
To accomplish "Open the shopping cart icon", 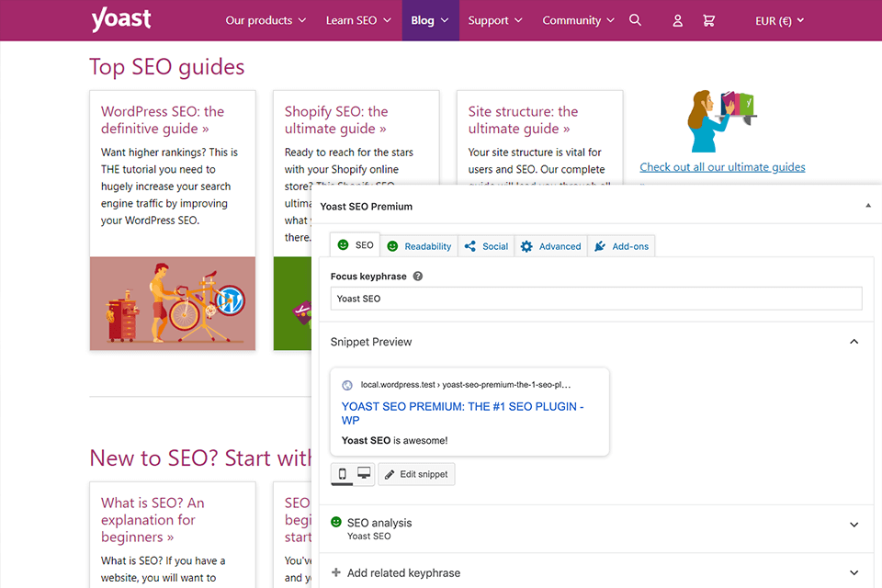I will [x=708, y=21].
